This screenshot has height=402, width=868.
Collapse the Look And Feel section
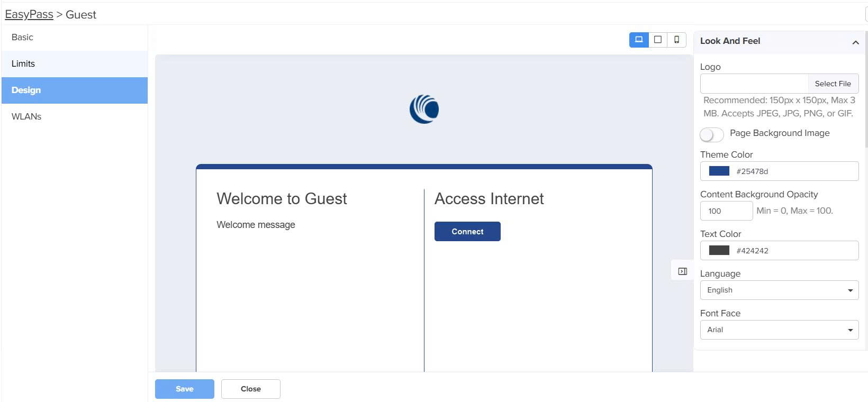click(x=855, y=42)
